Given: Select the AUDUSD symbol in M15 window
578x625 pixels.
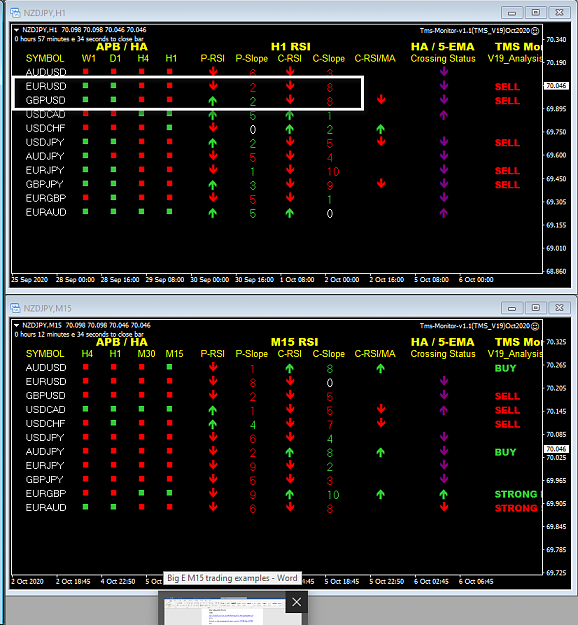Looking at the screenshot, I should click(46, 368).
